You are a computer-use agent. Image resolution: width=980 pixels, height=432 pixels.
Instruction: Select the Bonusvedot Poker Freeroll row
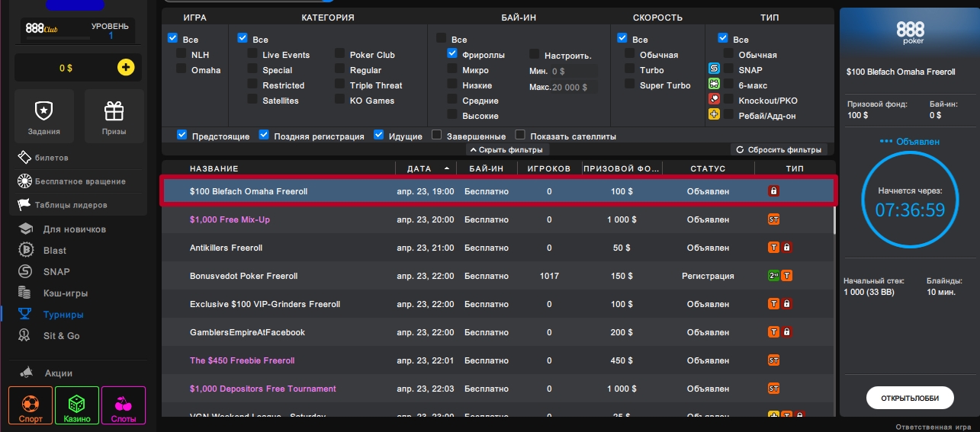497,276
